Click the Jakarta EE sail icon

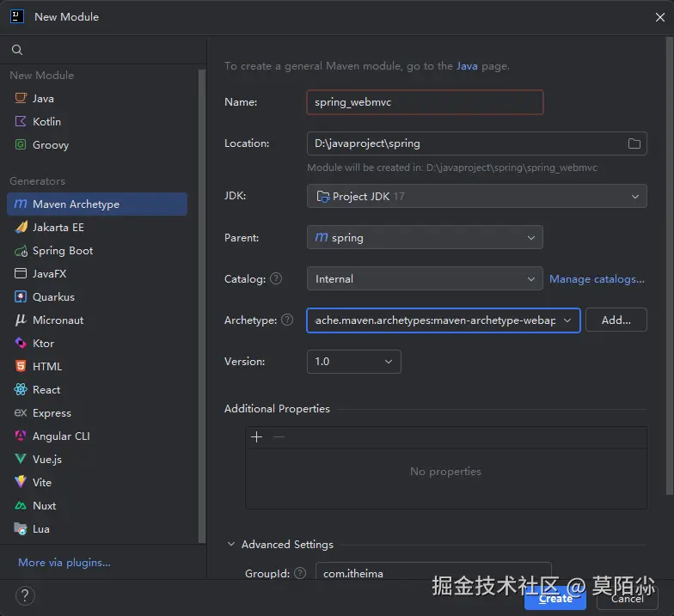click(21, 227)
